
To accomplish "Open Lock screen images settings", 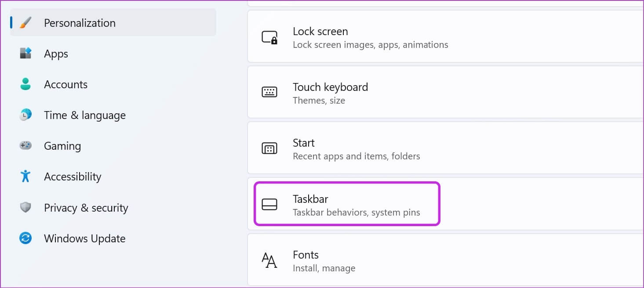I will (x=370, y=37).
